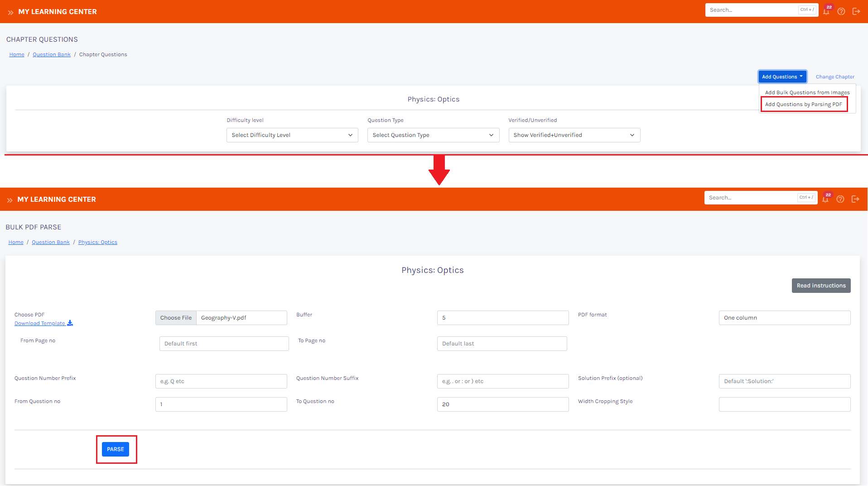
Task: Select Add Questions by Parsing PDF
Action: click(803, 104)
